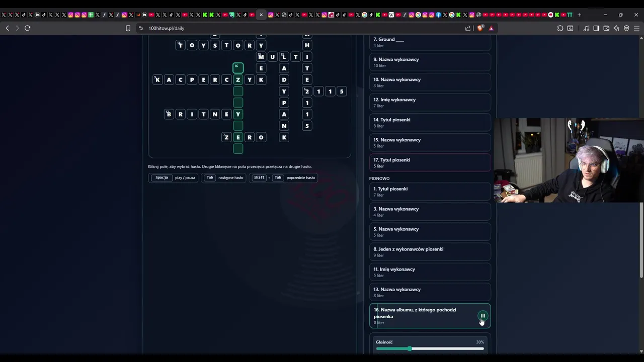
Task: Reload the 100hitow.pl page
Action: pyautogui.click(x=28, y=28)
